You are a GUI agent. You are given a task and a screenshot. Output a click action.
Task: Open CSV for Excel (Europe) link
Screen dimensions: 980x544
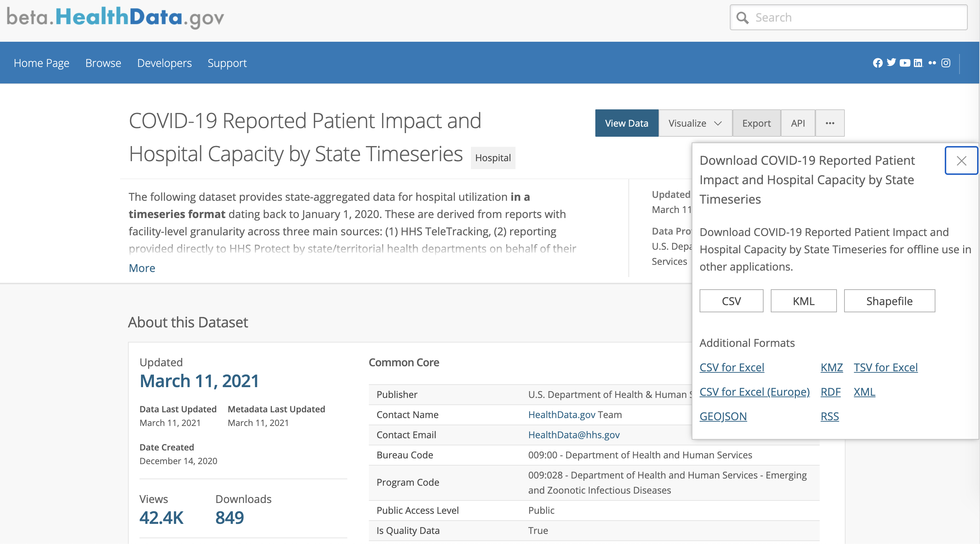click(x=754, y=392)
